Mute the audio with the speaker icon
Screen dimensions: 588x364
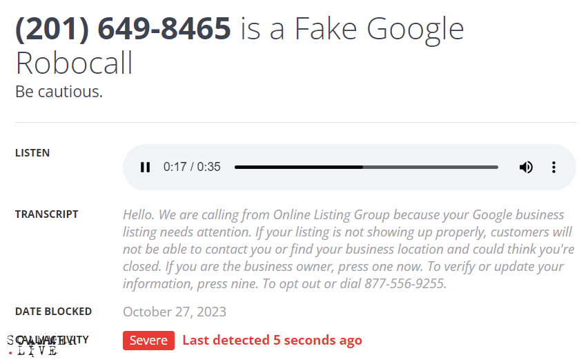point(526,167)
